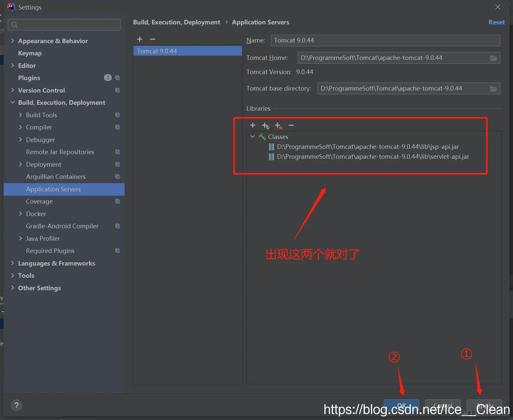The height and width of the screenshot is (420, 513).
Task: Open Arquillian Containers settings
Action: tap(56, 177)
